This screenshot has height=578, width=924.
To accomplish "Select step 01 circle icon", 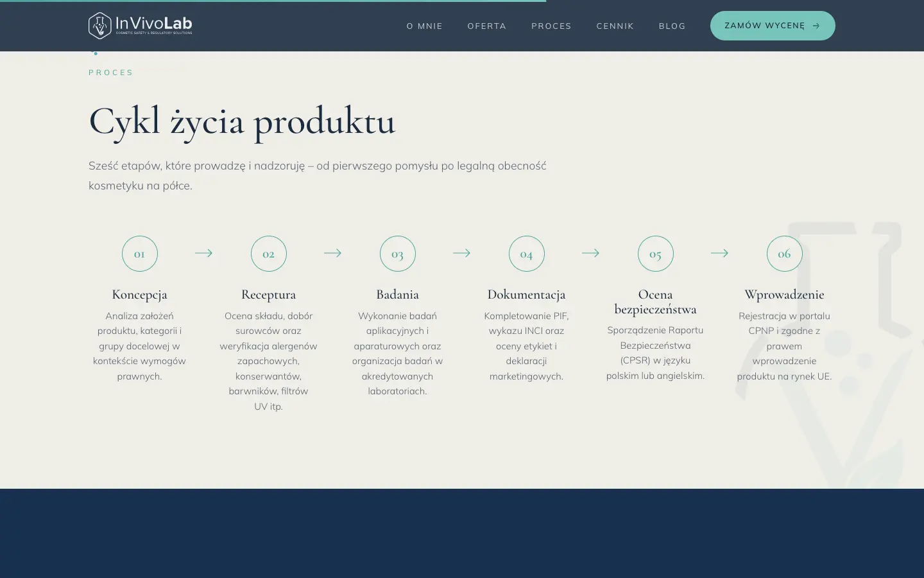I will 140,254.
